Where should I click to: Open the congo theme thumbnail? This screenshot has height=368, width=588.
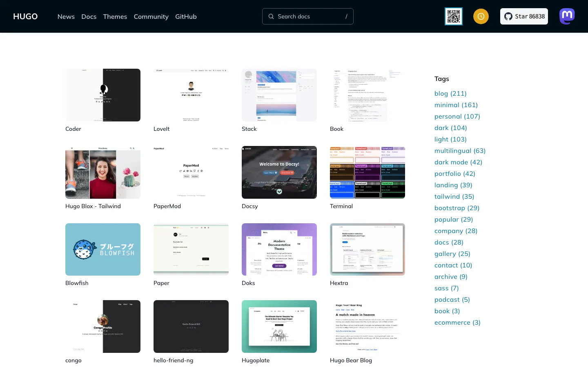[103, 326]
